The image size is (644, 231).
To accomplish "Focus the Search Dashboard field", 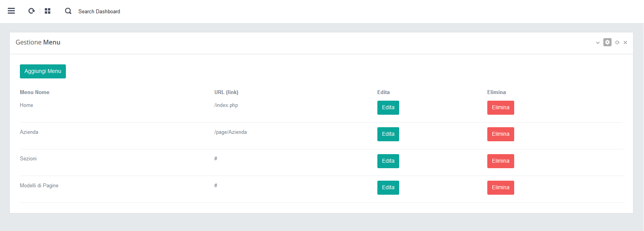I will pos(99,11).
